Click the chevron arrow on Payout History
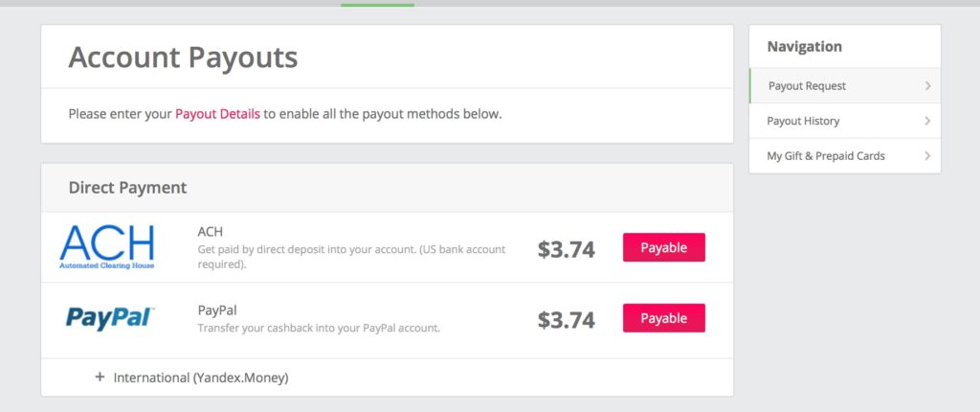This screenshot has height=412, width=980. (x=927, y=121)
